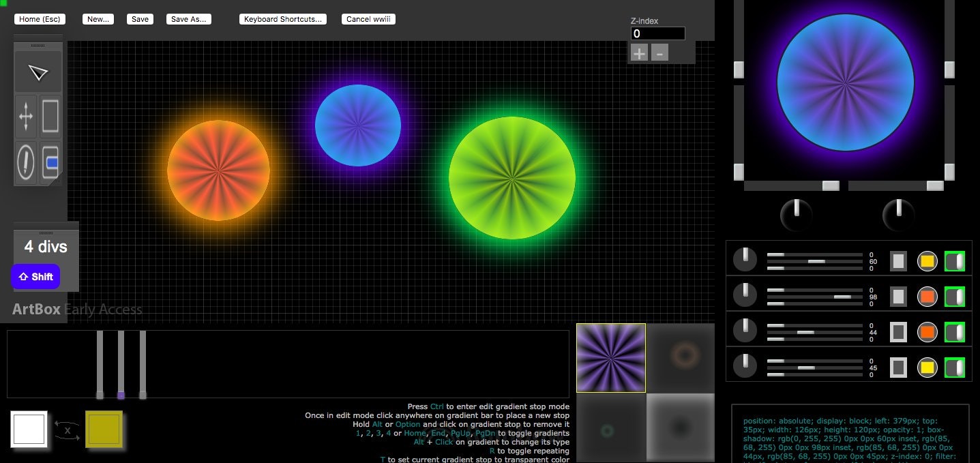
Task: Click the right rotation knob under the preview
Action: pyautogui.click(x=899, y=215)
